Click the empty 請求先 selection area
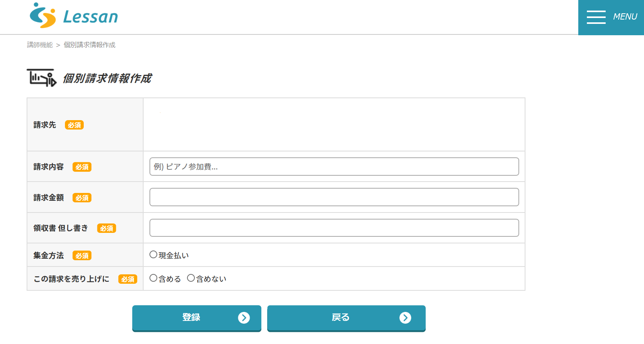The width and height of the screenshot is (644, 344). 334,124
